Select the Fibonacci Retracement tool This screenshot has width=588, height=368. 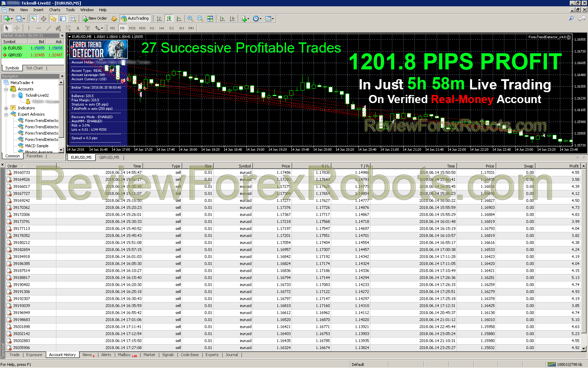pos(68,28)
